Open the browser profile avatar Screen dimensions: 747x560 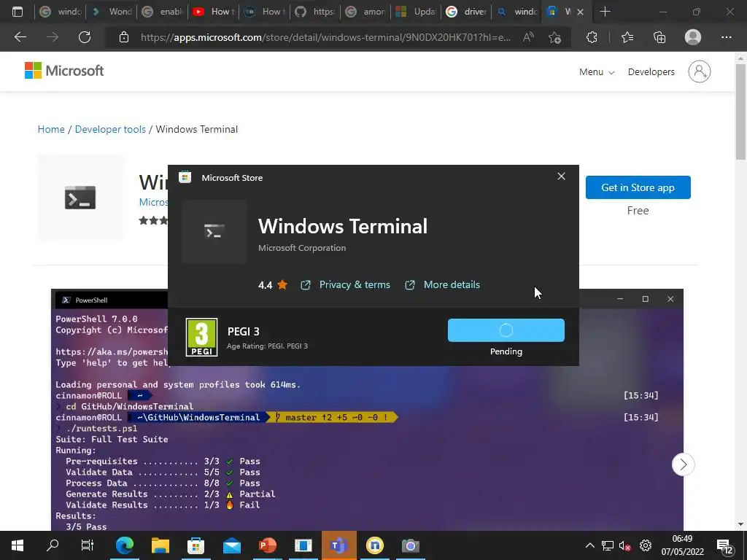pos(693,37)
